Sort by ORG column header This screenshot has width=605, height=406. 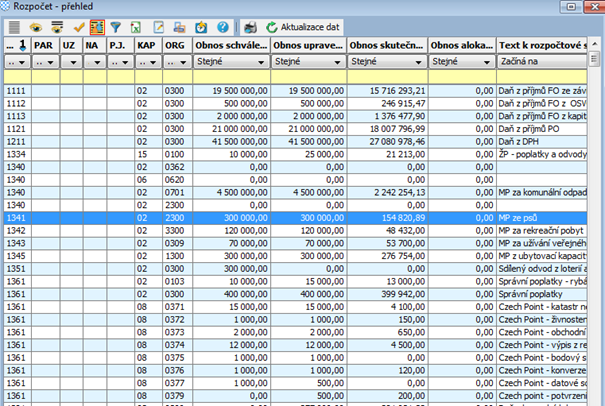click(175, 46)
